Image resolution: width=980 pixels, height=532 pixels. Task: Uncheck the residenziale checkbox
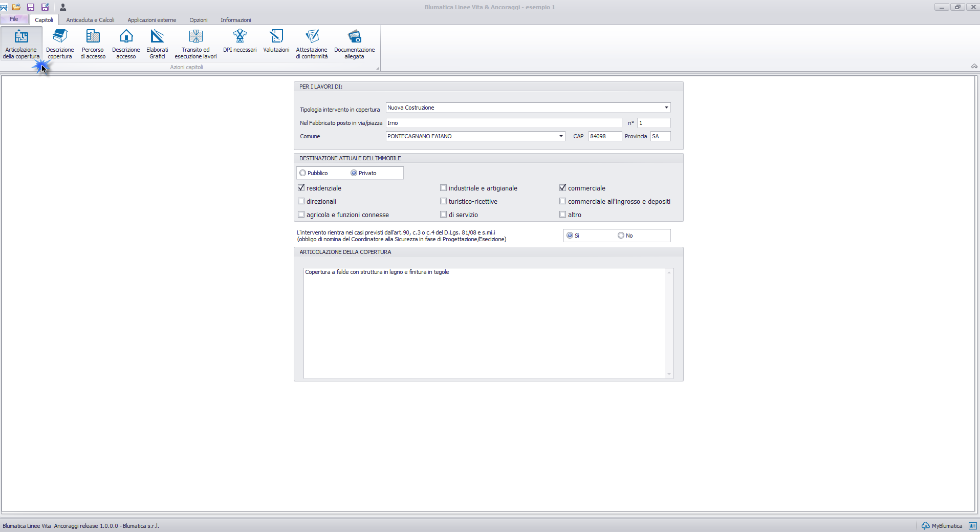(x=301, y=188)
